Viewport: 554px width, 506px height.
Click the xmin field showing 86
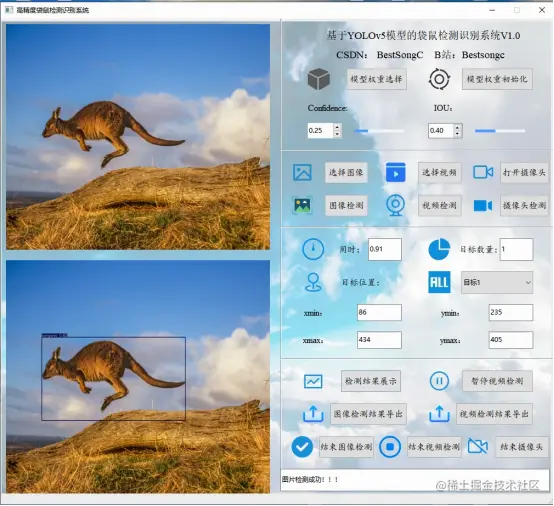pos(379,312)
